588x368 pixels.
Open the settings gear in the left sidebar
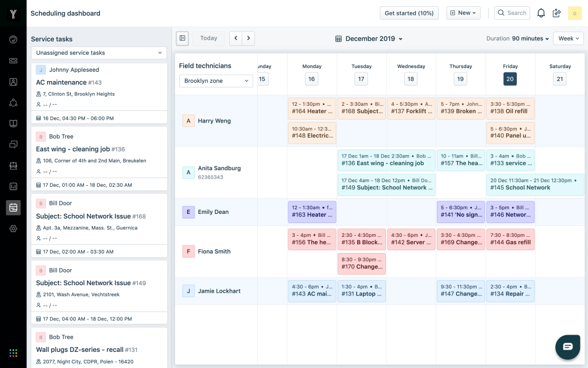coord(13,228)
